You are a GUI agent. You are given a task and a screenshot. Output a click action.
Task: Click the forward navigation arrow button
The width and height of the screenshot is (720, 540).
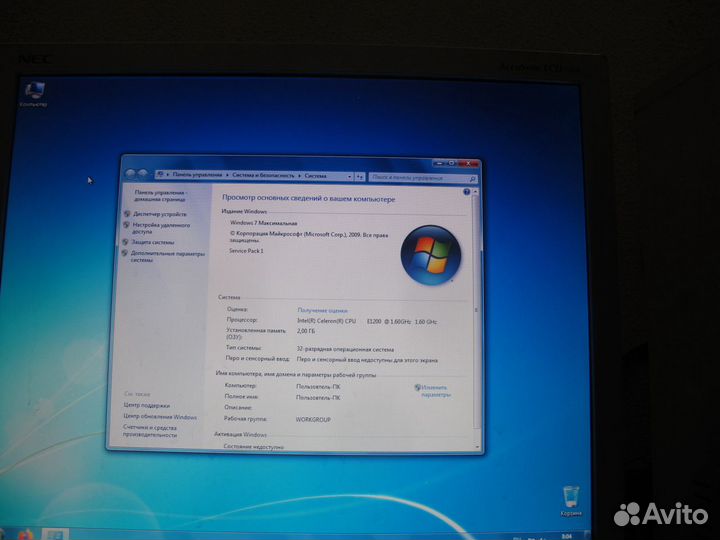[x=143, y=174]
